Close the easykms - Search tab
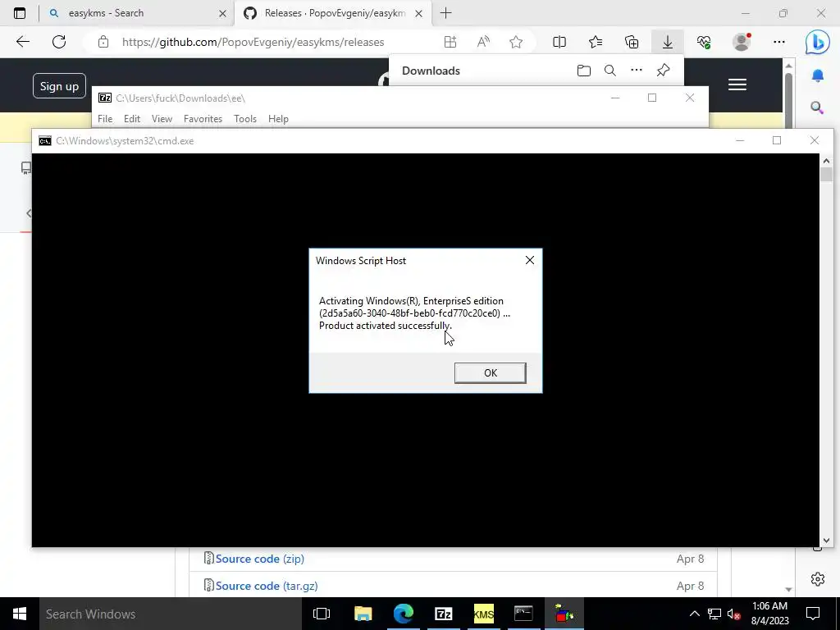 (x=222, y=13)
